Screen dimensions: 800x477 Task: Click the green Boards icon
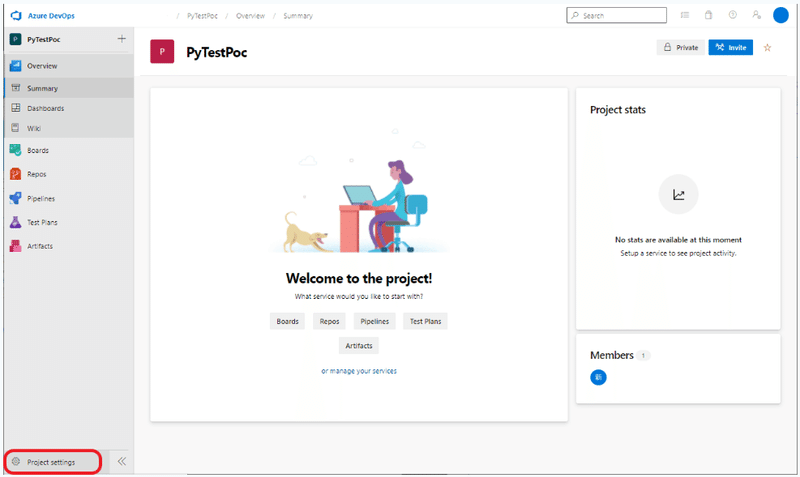15,150
